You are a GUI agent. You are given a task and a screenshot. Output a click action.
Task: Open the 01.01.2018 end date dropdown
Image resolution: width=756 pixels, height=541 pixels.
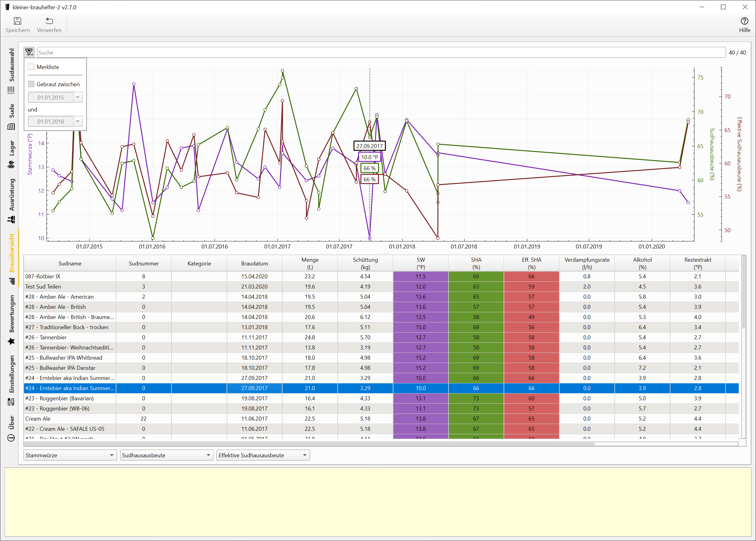tap(78, 122)
